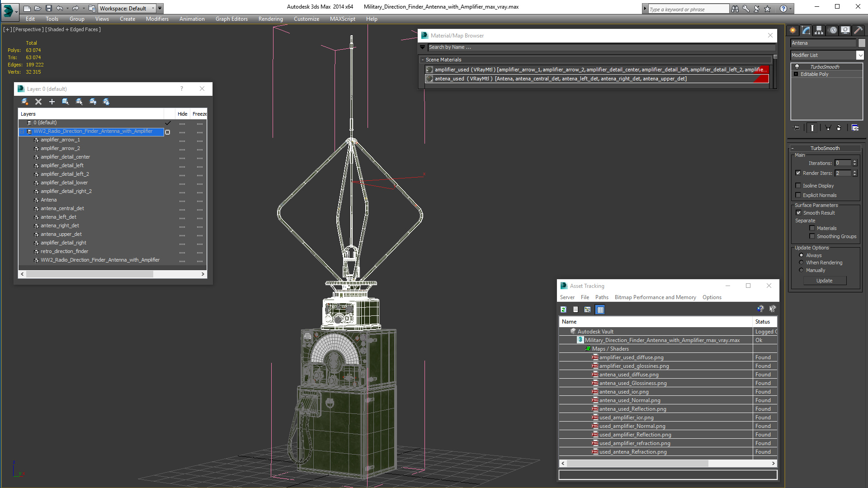Click Remove modifier trash icon
Image resolution: width=868 pixels, height=488 pixels.
(839, 128)
